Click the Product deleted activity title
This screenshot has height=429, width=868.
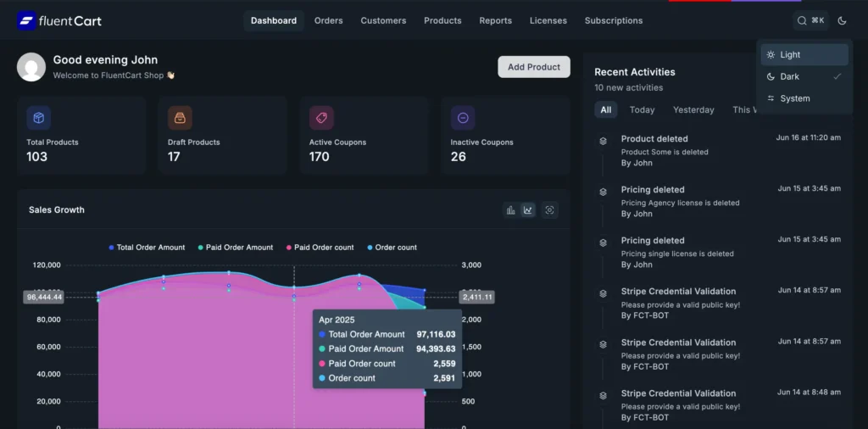pyautogui.click(x=654, y=139)
